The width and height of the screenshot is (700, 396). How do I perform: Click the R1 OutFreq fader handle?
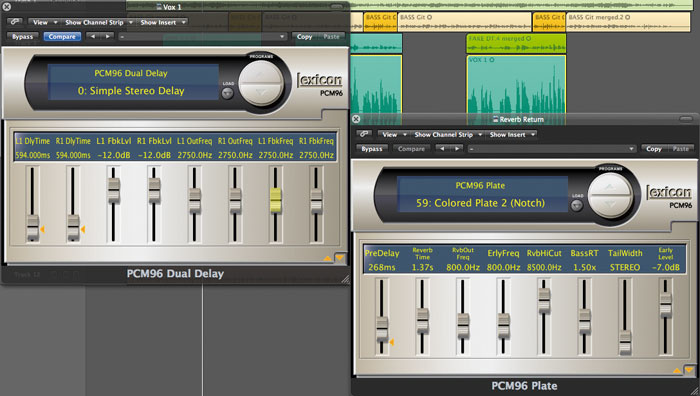tap(235, 200)
